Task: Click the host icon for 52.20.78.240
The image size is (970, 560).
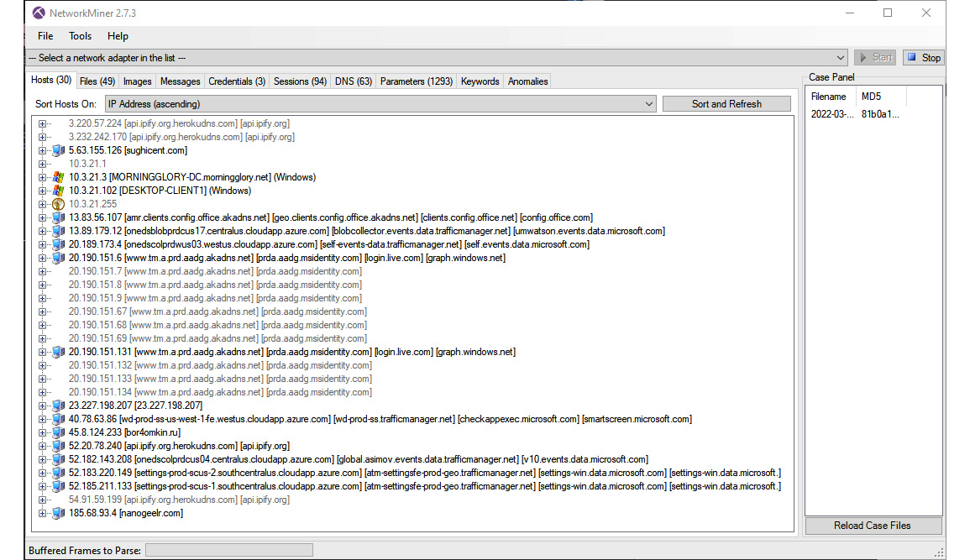Action: tap(58, 446)
